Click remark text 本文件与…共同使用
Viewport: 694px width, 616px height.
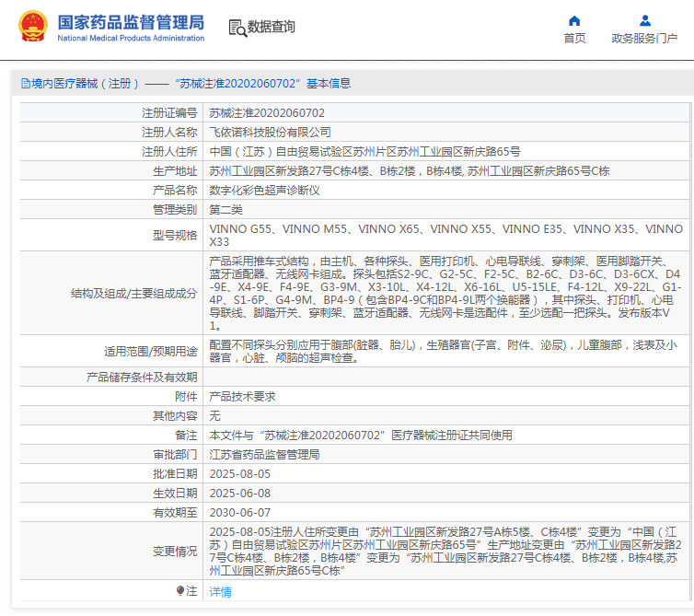click(x=361, y=436)
